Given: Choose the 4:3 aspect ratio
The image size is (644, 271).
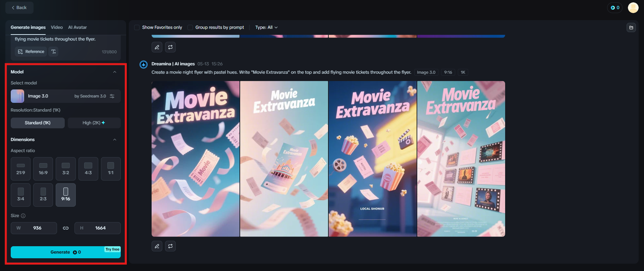Looking at the screenshot, I should click(88, 169).
